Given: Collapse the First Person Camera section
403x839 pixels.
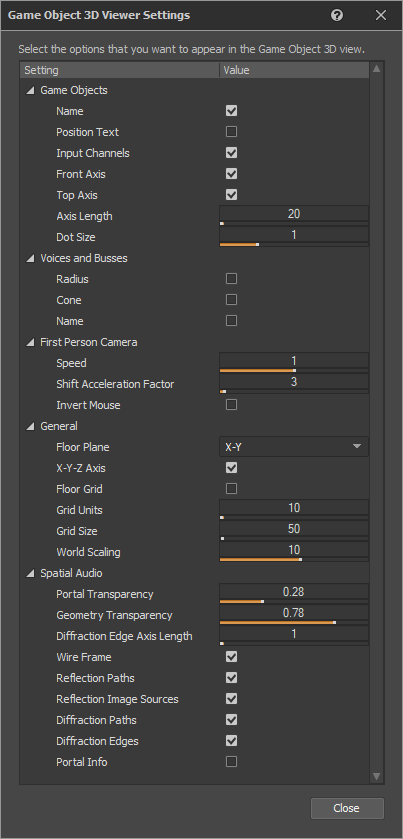Looking at the screenshot, I should point(31,342).
